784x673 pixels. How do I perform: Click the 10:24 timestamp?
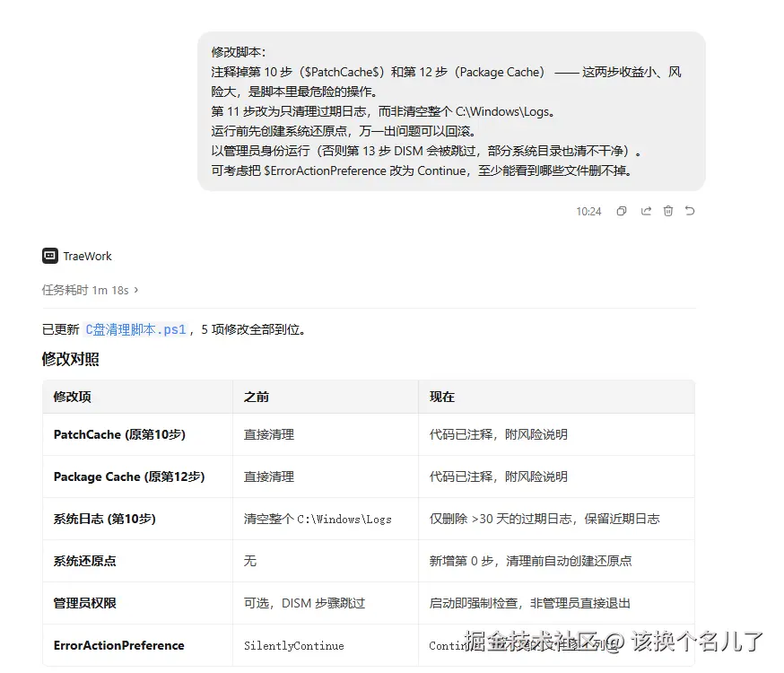pyautogui.click(x=588, y=212)
